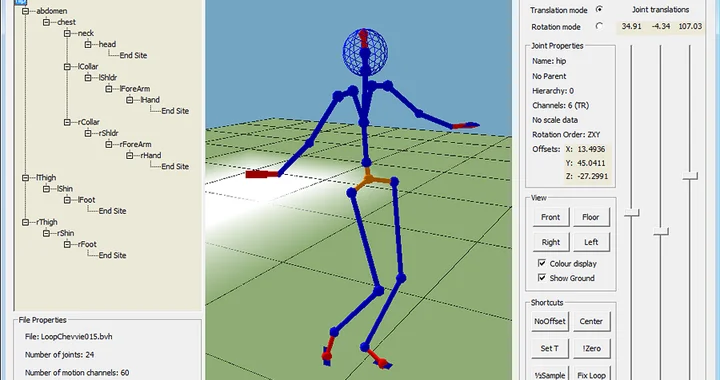Select End Site under lHand

click(x=175, y=111)
